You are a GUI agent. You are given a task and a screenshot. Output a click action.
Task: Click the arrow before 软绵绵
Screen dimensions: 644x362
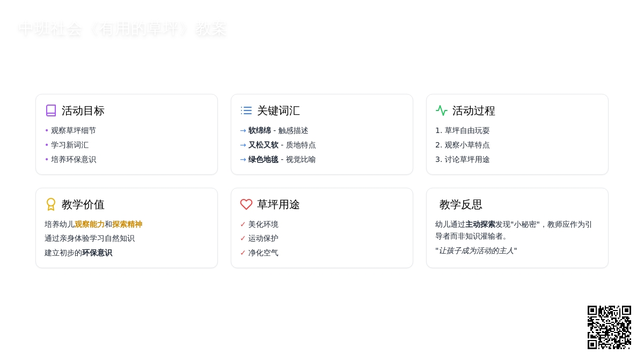[x=243, y=130]
